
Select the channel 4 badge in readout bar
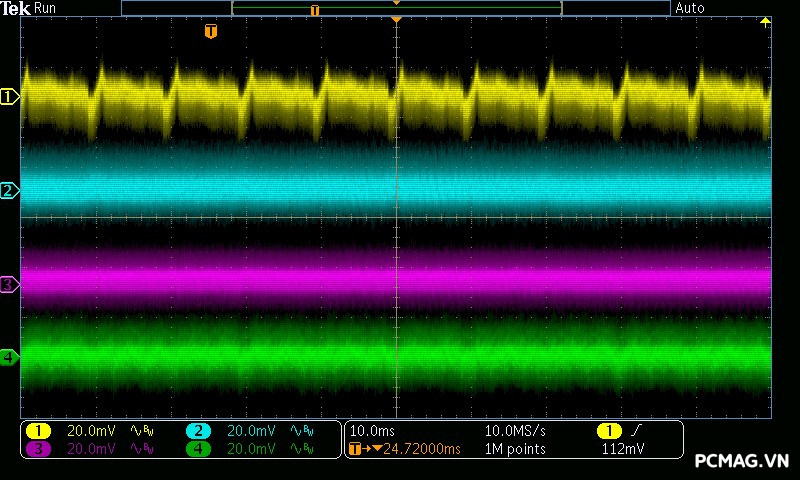click(x=199, y=449)
